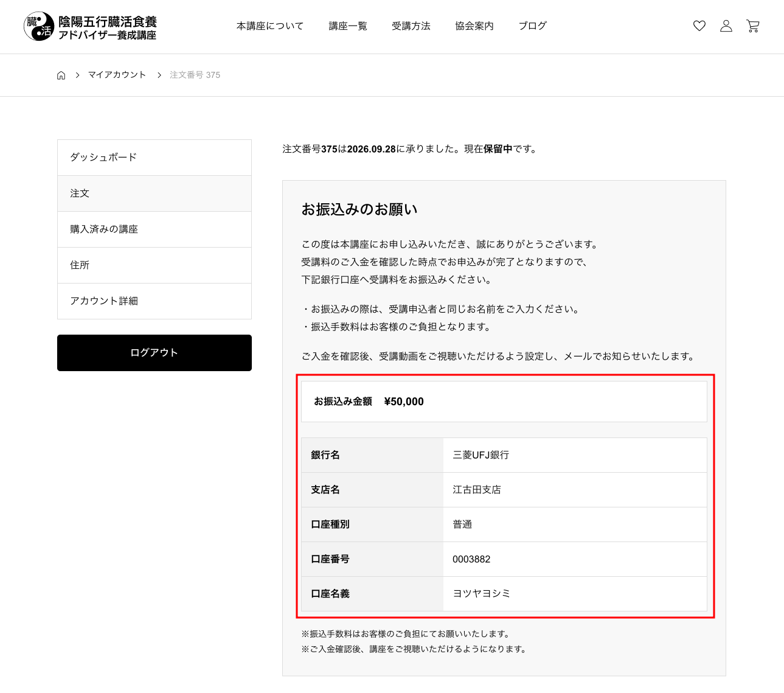Screen dimensions: 784x693
Task: Click the ログアウト button
Action: tap(154, 353)
